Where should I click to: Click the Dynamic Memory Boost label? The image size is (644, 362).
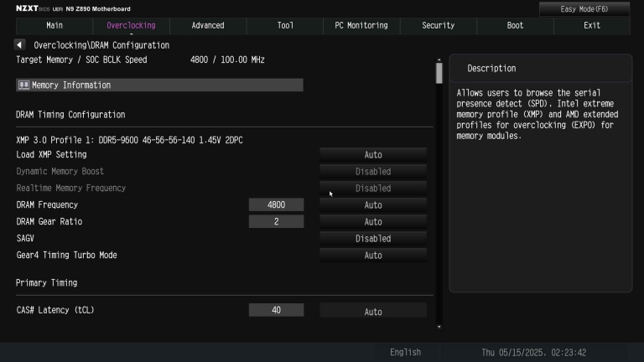(x=60, y=171)
